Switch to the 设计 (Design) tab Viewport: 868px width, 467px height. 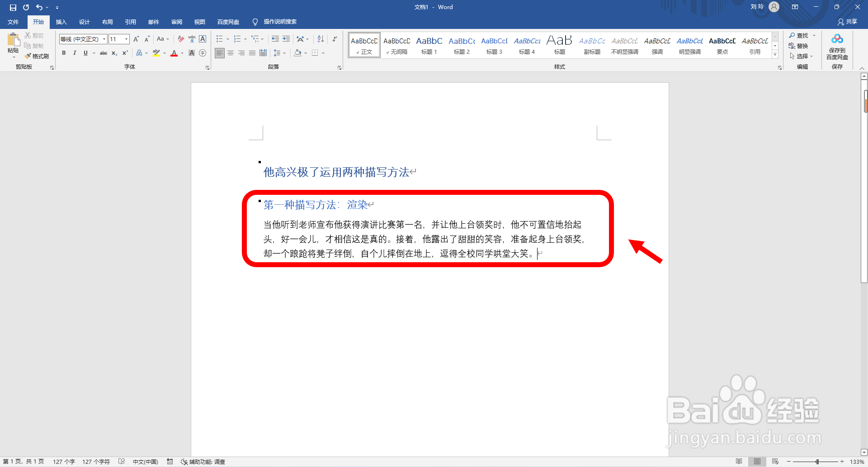click(x=84, y=22)
